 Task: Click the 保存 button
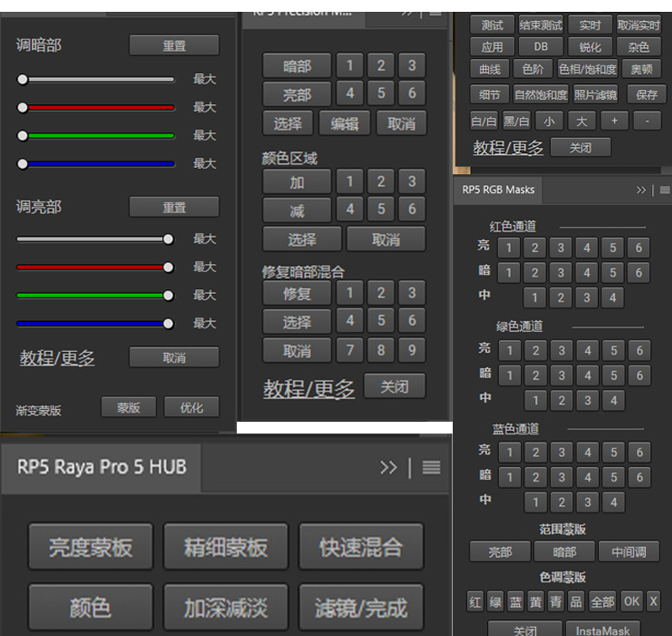(x=647, y=94)
